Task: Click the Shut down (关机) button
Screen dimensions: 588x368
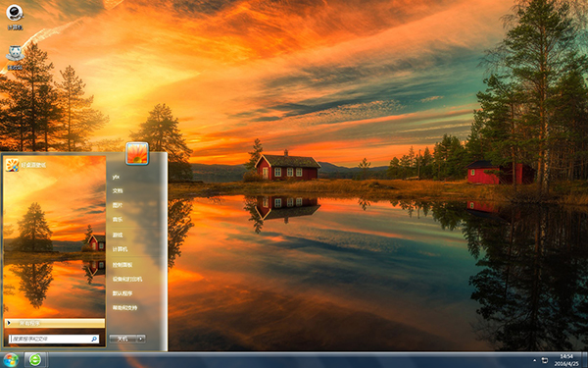Action: [x=123, y=339]
